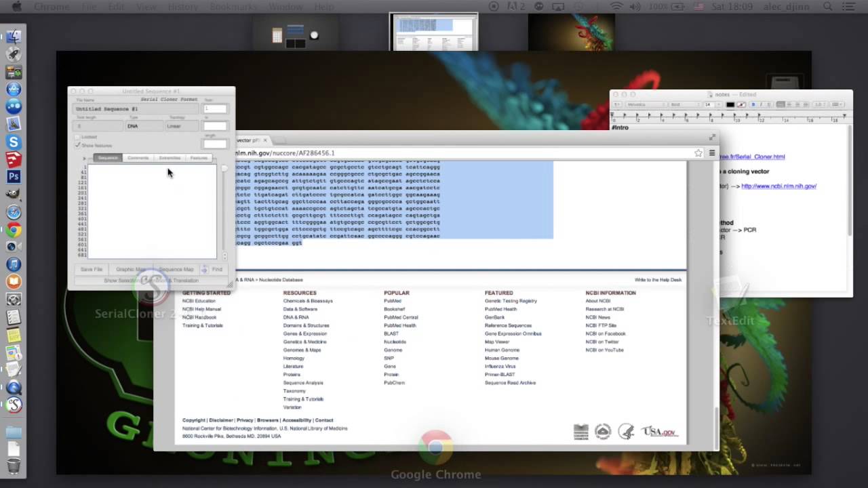Image resolution: width=868 pixels, height=488 pixels.
Task: Open Spotlight search in menu bar
Action: coord(828,7)
